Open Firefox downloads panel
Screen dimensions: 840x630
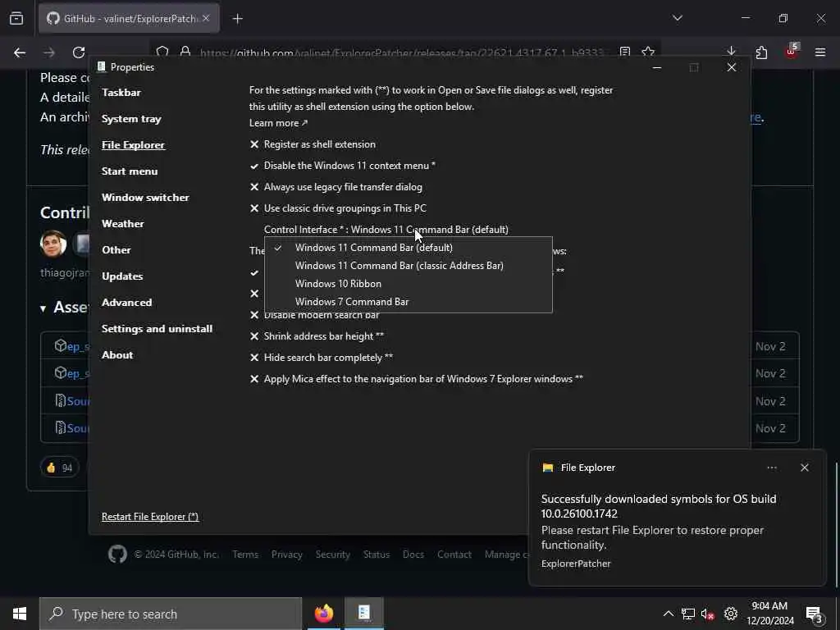click(x=731, y=52)
